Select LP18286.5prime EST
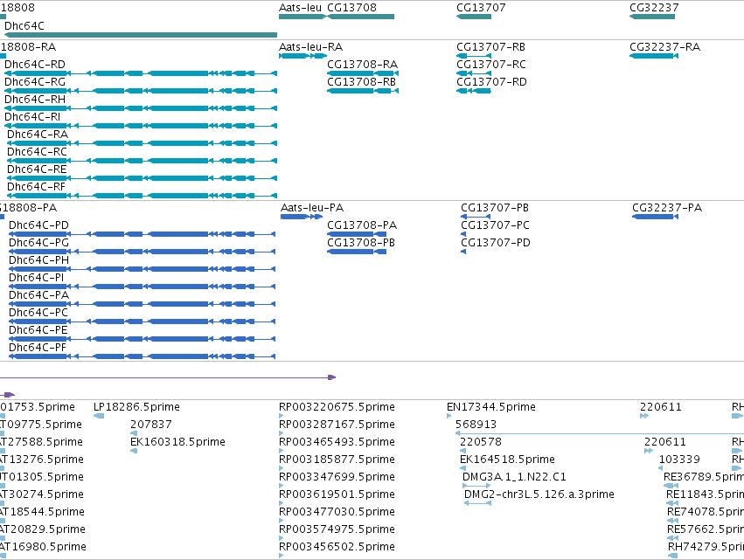 pyautogui.click(x=99, y=416)
